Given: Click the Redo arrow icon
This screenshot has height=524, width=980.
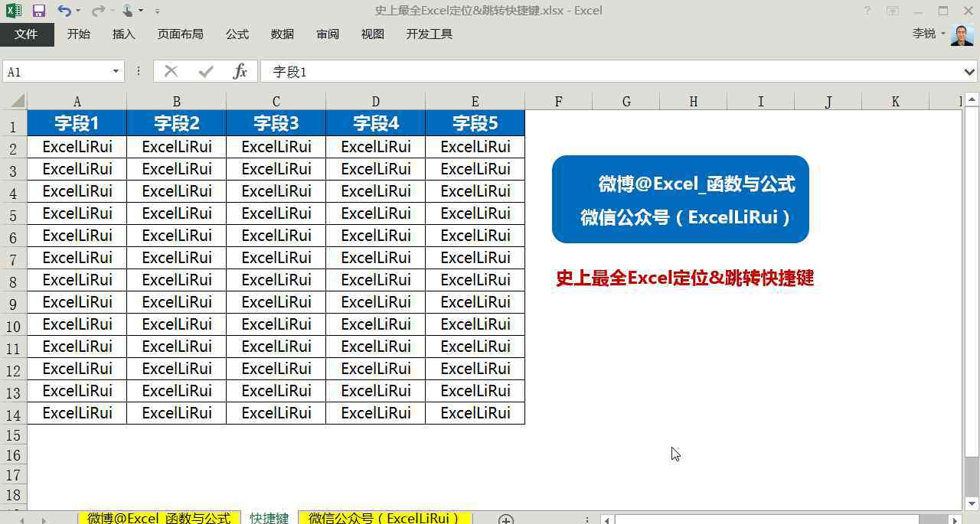Looking at the screenshot, I should tap(97, 11).
